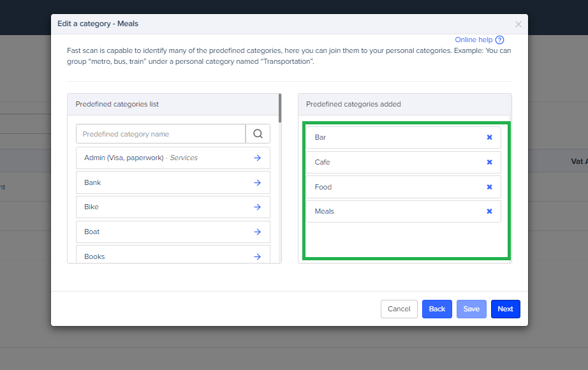Focus the Predefined category name search field
The width and height of the screenshot is (588, 370).
161,134
